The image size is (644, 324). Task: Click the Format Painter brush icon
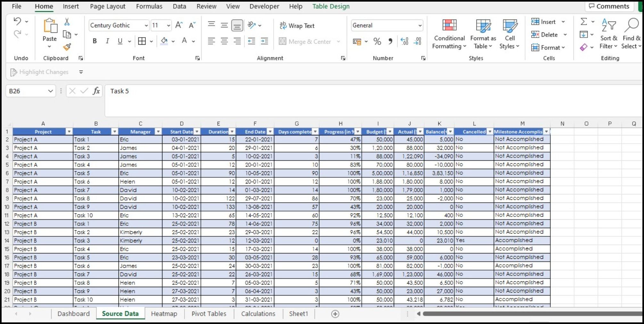point(67,47)
